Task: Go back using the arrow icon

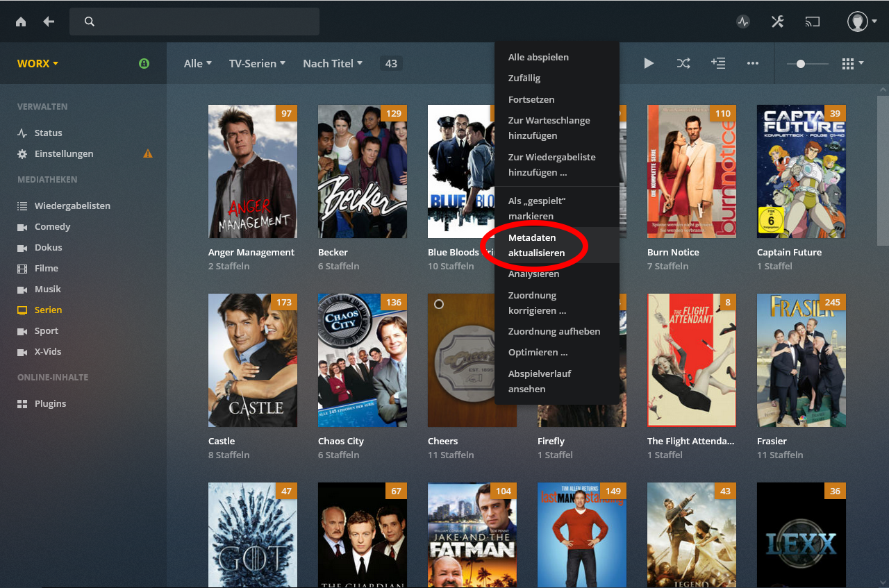Action: [47, 22]
